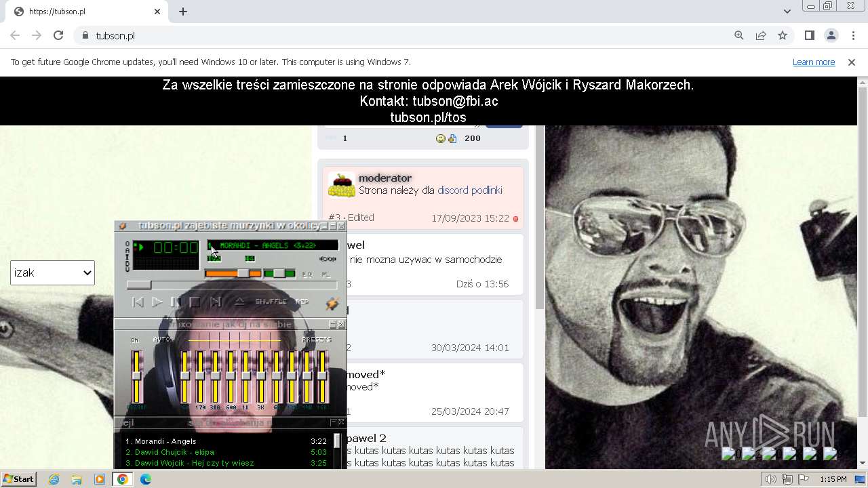Screen dimensions: 868x488
Task: Click the address bar showing tubson.pl
Action: 400,35
